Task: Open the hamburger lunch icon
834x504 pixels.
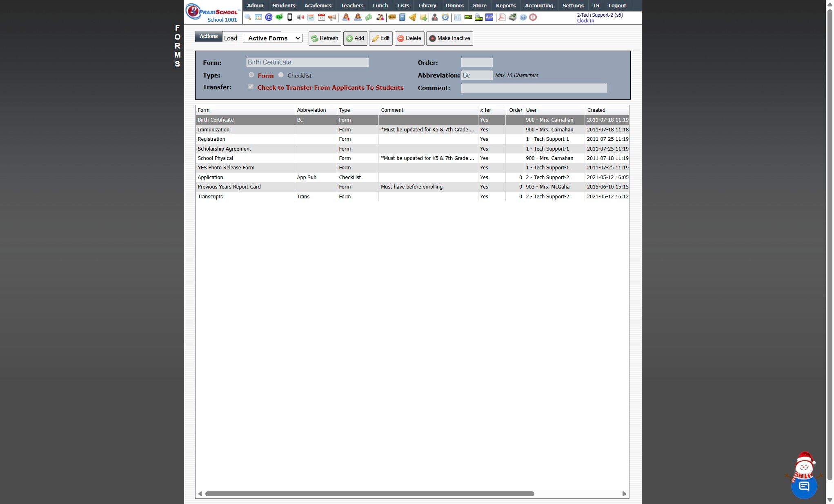Action: coord(392,17)
